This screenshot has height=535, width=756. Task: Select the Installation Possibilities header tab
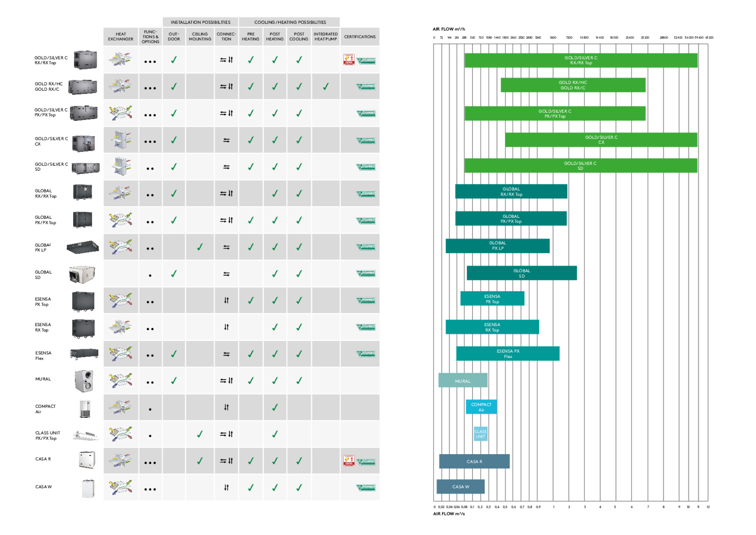click(x=200, y=22)
